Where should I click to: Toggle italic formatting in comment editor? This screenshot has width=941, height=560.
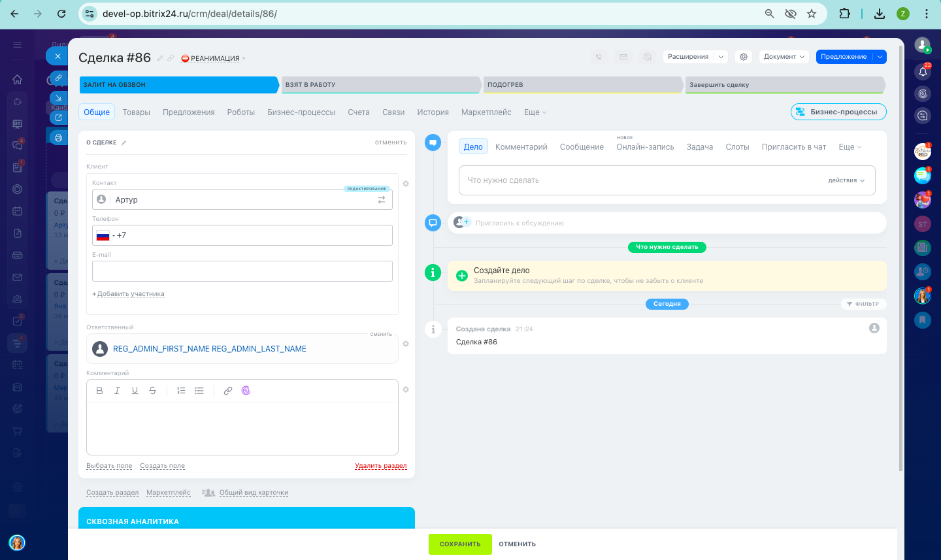[117, 391]
